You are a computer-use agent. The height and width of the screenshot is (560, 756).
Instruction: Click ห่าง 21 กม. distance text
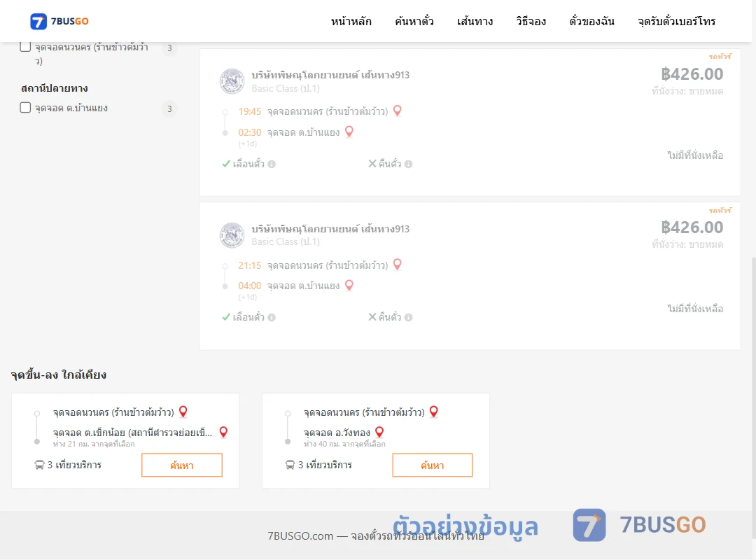(x=94, y=444)
